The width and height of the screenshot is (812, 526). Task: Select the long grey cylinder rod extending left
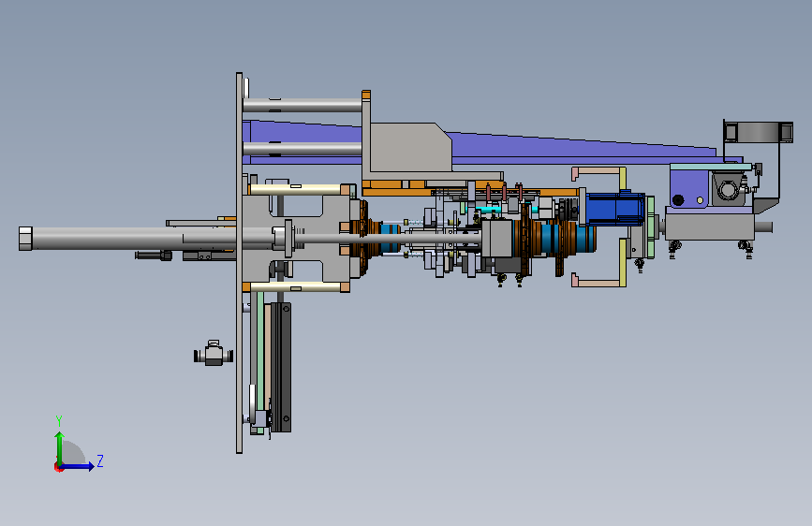click(132, 239)
